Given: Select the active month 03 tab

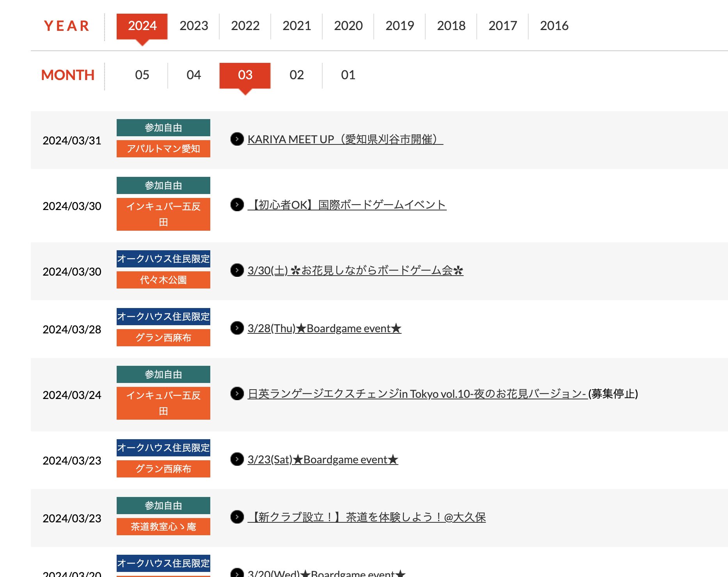Looking at the screenshot, I should pyautogui.click(x=245, y=75).
